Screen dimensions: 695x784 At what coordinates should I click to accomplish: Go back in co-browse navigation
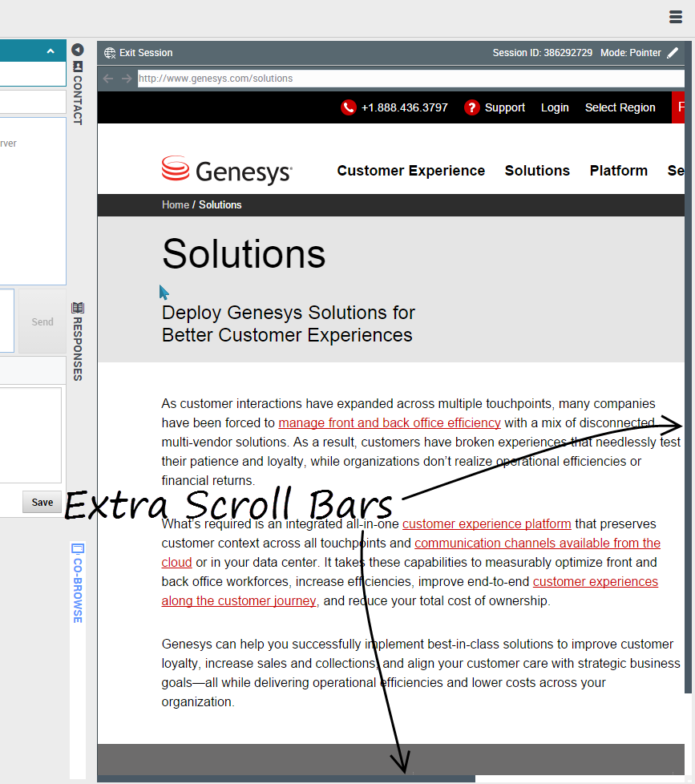click(x=108, y=79)
